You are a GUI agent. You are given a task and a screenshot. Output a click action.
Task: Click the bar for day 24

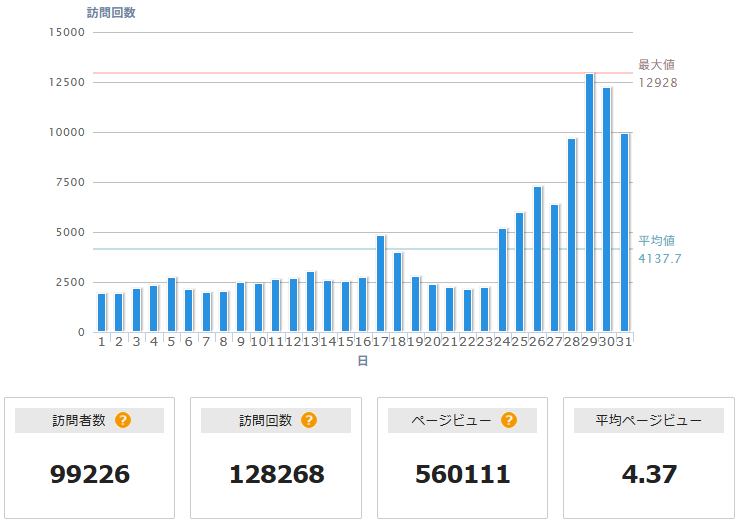pyautogui.click(x=502, y=281)
